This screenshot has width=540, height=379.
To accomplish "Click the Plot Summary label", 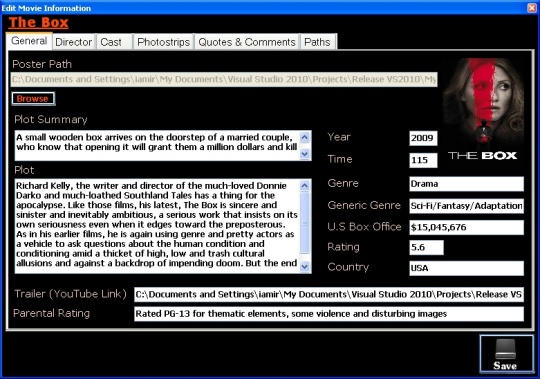I will (x=51, y=119).
